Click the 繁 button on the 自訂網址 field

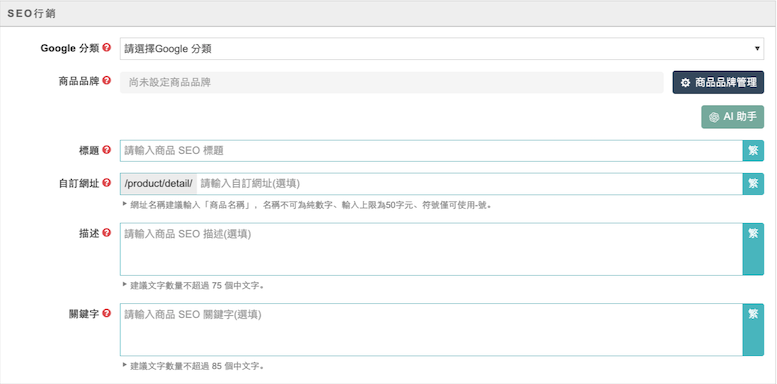pyautogui.click(x=753, y=184)
